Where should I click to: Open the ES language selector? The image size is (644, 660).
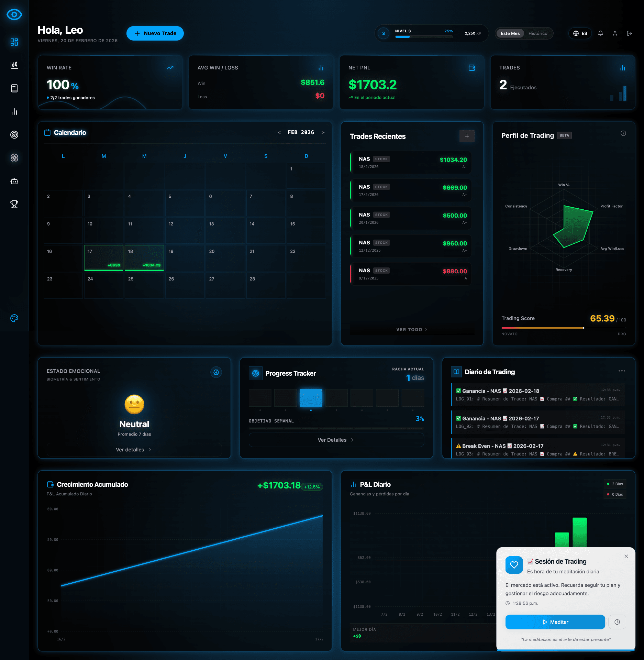coord(580,33)
